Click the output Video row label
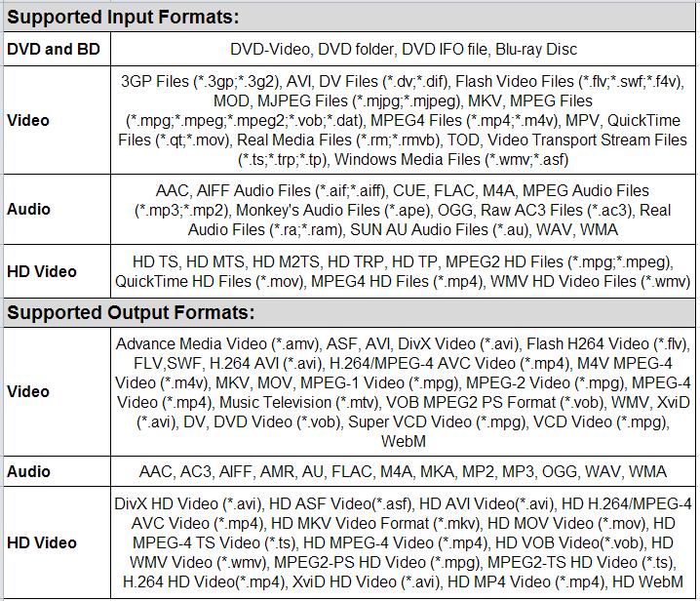This screenshot has height=601, width=700. pyautogui.click(x=27, y=391)
